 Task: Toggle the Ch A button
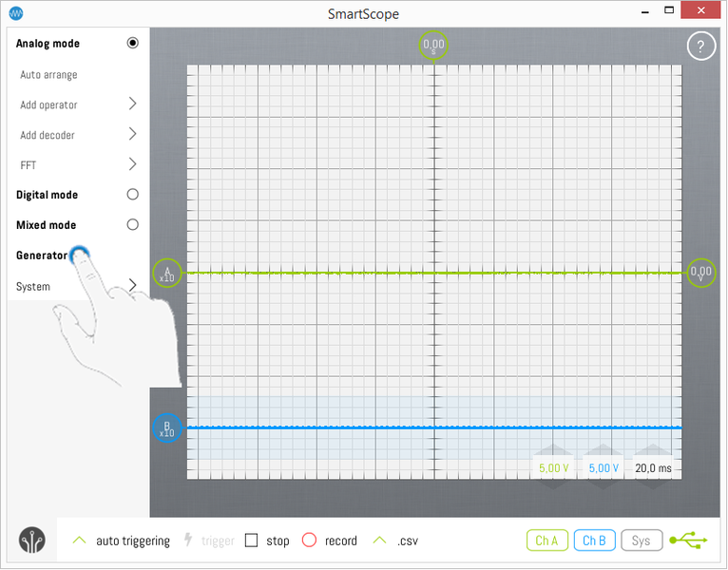[546, 541]
